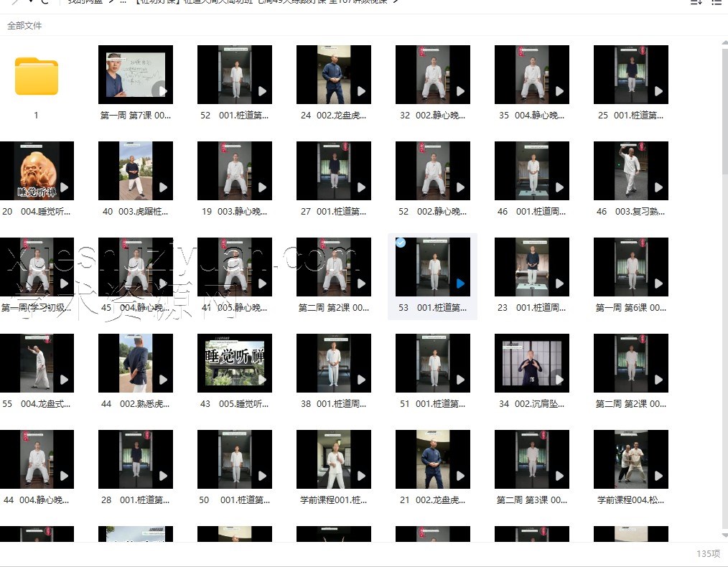Open the file name 40 003.虎踞桩
The height and width of the screenshot is (567, 728).
(135, 212)
